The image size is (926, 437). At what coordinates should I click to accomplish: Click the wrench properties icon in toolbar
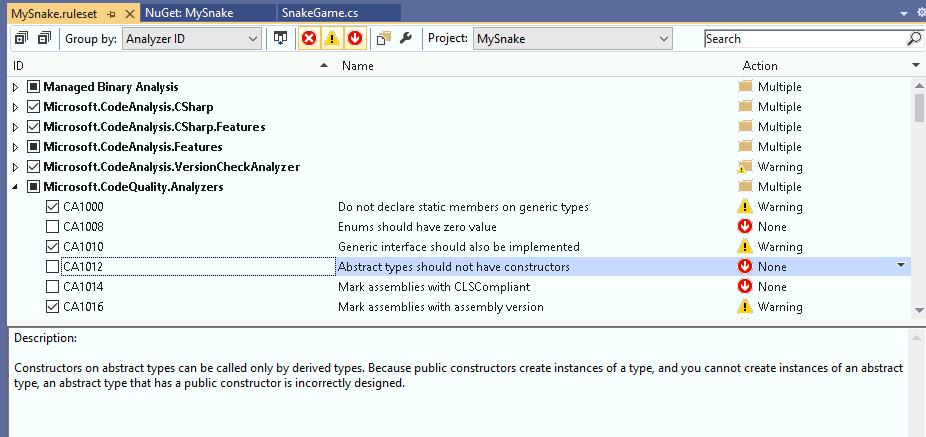405,39
